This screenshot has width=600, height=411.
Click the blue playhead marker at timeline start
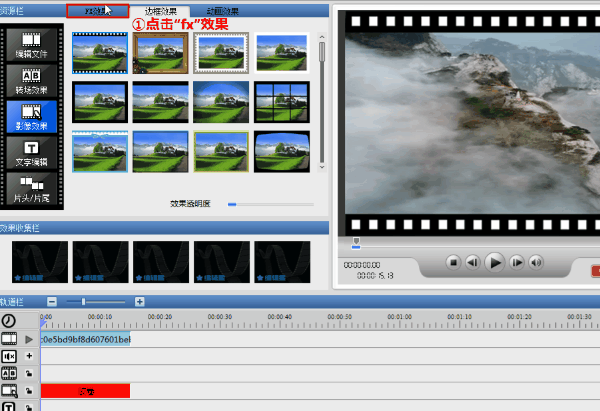click(x=43, y=324)
